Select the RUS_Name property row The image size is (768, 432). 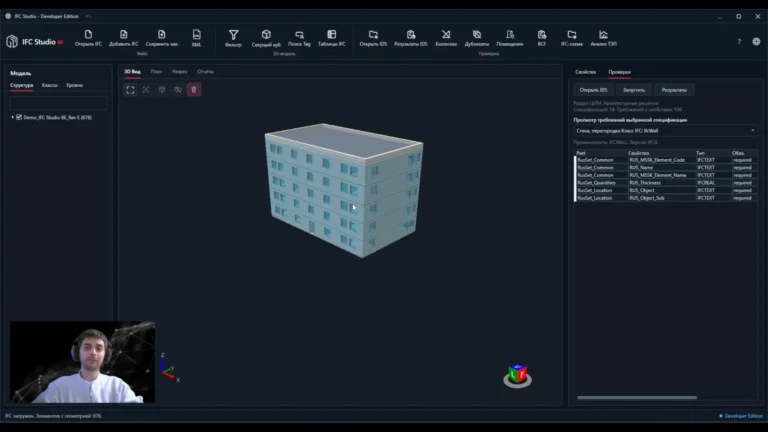point(666,168)
